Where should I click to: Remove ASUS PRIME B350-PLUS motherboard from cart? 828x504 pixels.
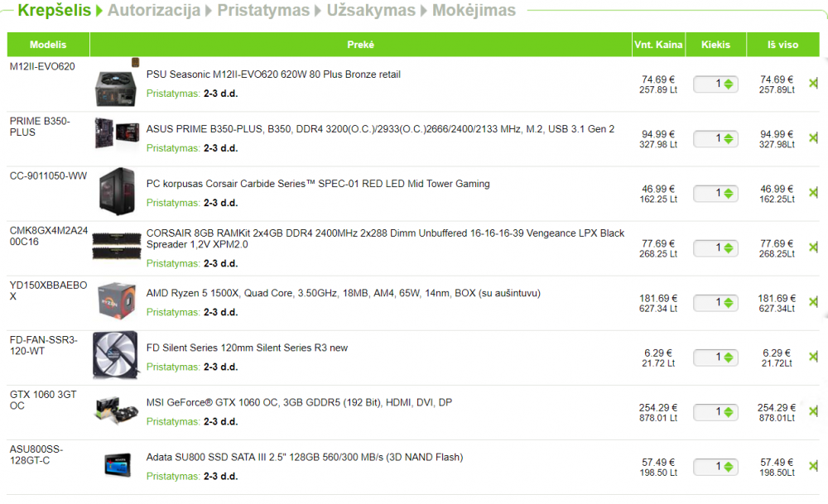(813, 138)
